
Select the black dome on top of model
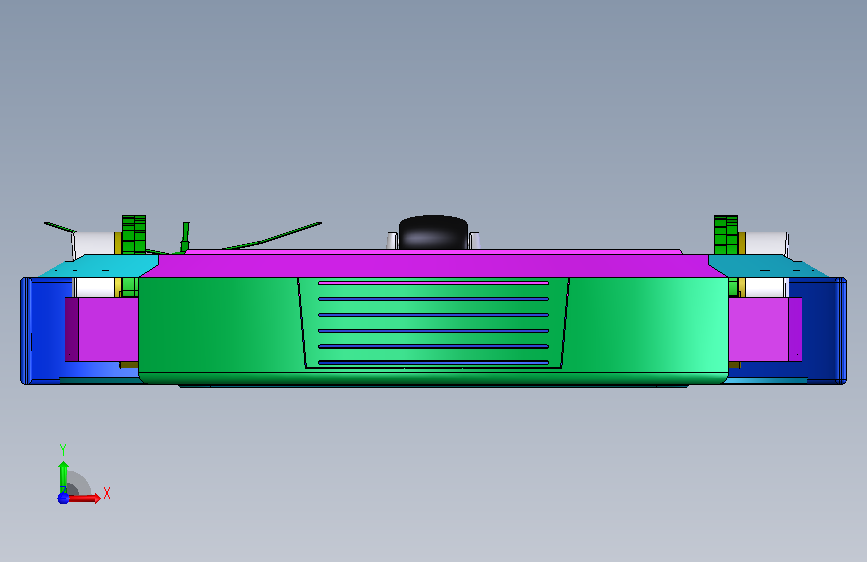pos(434,232)
